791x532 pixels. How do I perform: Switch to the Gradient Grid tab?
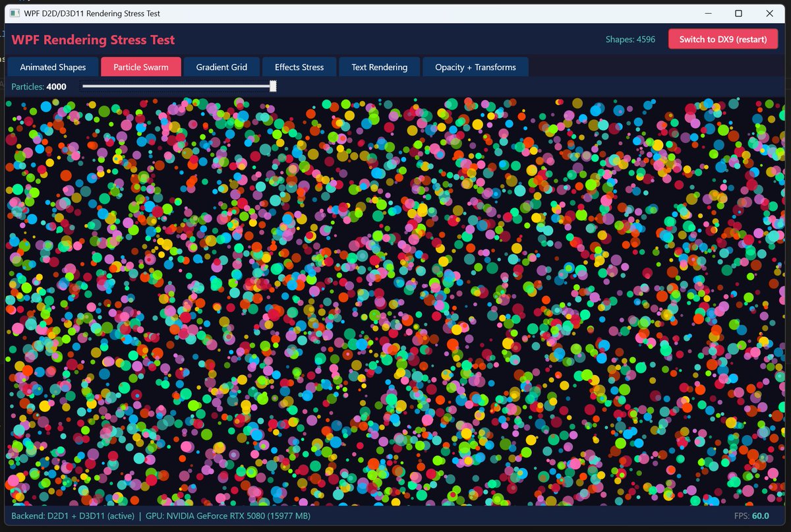pyautogui.click(x=221, y=67)
